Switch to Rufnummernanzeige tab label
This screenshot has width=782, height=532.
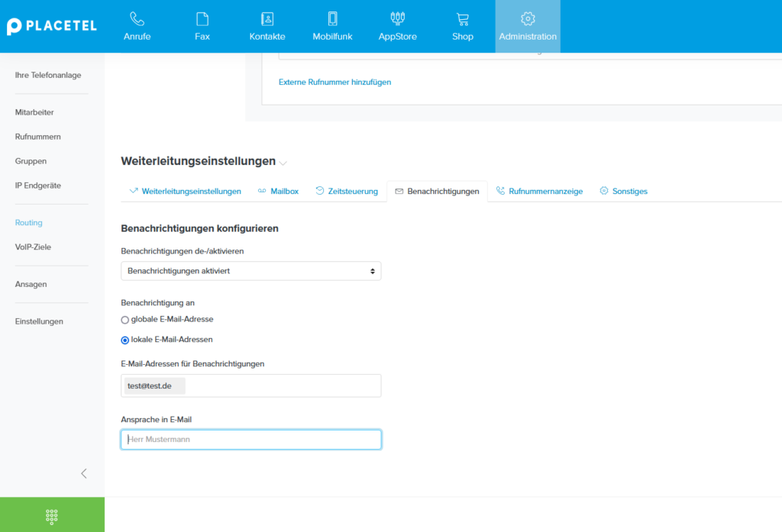545,192
